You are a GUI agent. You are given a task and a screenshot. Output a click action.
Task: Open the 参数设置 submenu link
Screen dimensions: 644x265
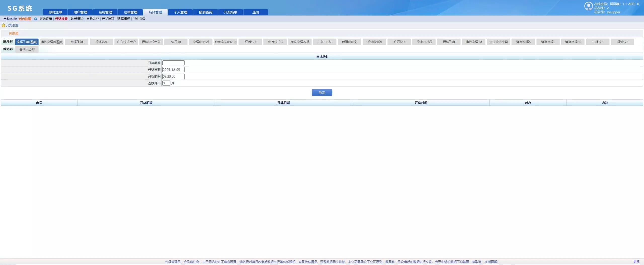pos(46,19)
